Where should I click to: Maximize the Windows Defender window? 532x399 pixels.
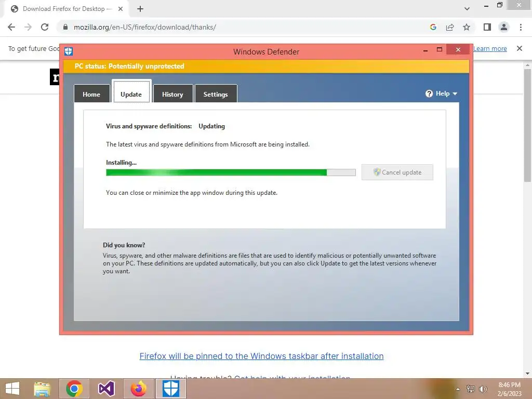point(440,49)
